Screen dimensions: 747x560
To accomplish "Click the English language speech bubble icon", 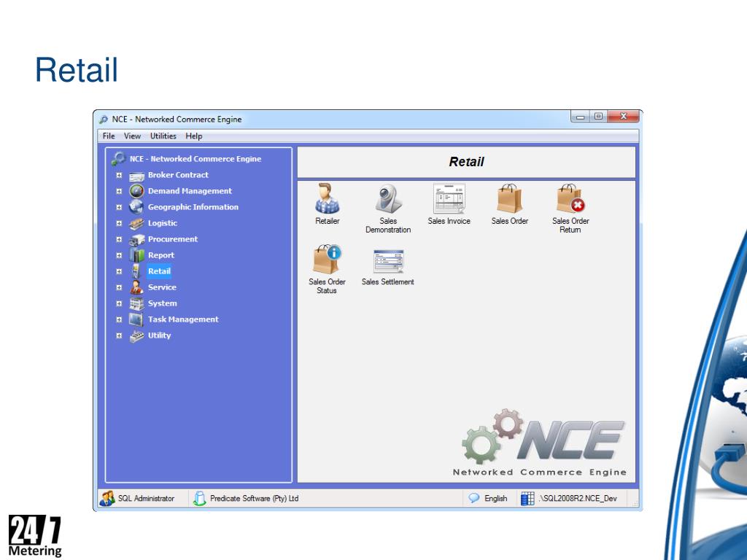I will 474,498.
